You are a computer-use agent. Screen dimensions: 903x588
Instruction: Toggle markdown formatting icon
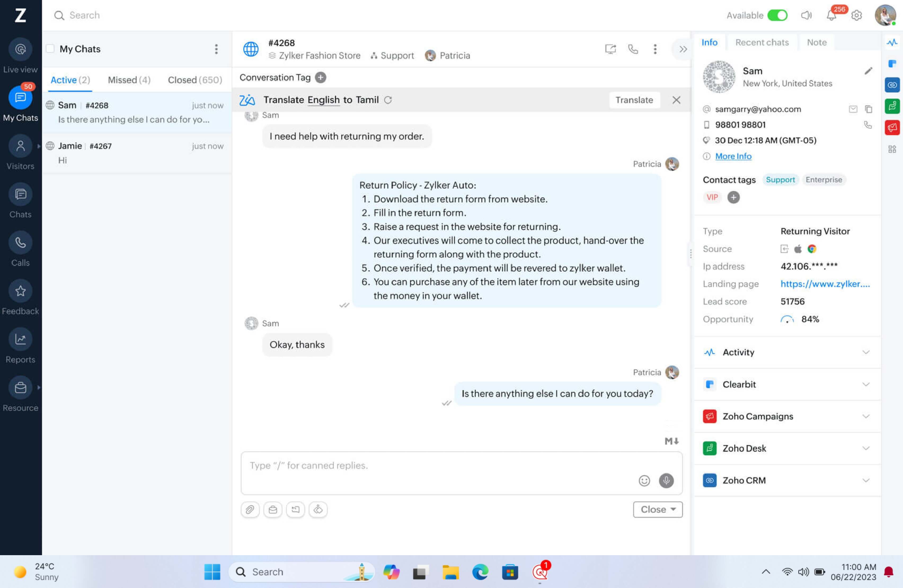tap(672, 441)
